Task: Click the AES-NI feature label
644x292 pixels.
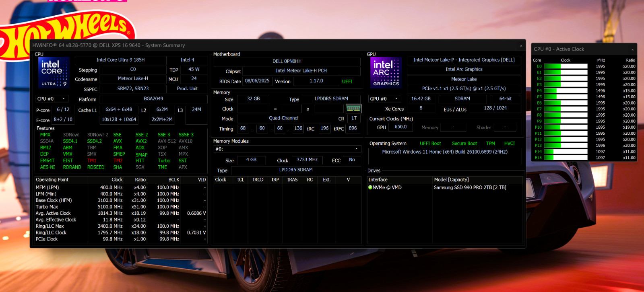Action: pos(47,167)
